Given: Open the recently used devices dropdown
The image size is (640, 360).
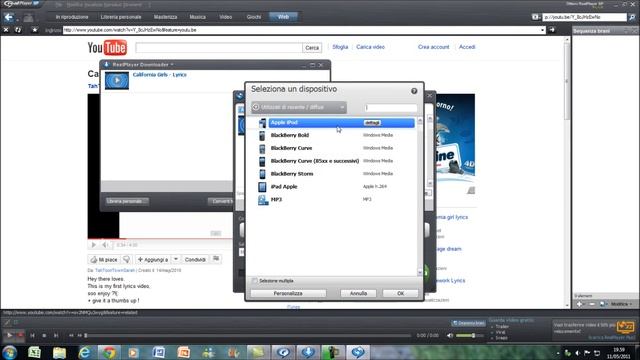Looking at the screenshot, I should 299,107.
